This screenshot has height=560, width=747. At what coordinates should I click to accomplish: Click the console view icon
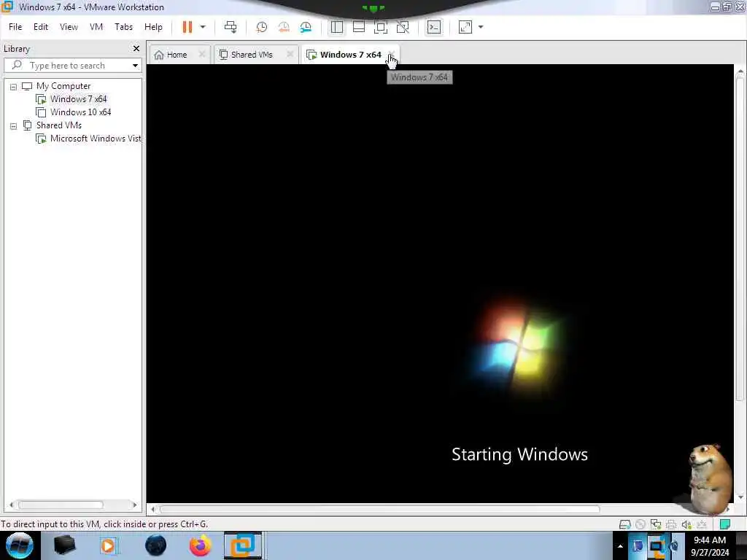pos(434,27)
